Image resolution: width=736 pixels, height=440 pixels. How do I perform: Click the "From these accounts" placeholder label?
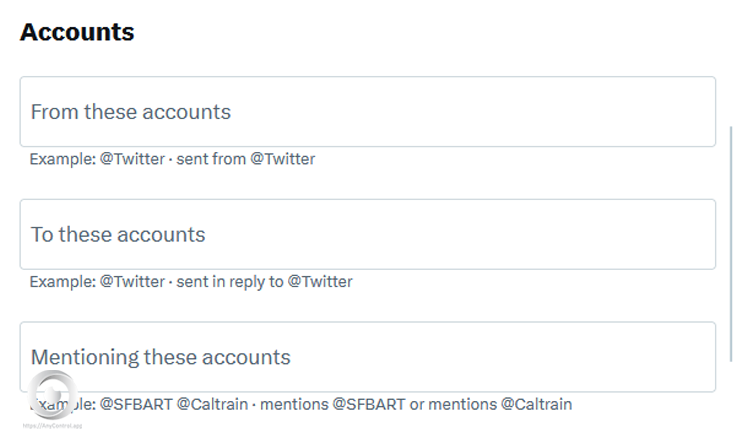(x=131, y=112)
